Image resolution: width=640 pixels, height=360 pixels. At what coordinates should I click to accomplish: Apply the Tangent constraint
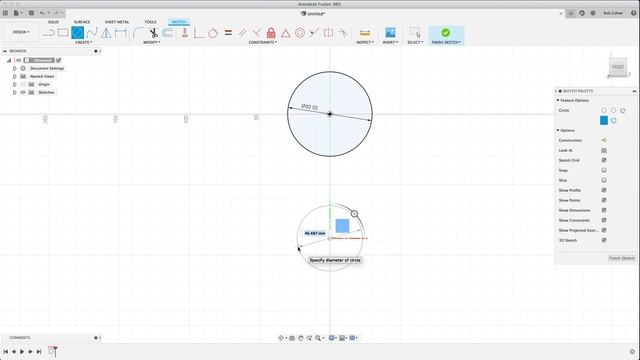point(213,33)
